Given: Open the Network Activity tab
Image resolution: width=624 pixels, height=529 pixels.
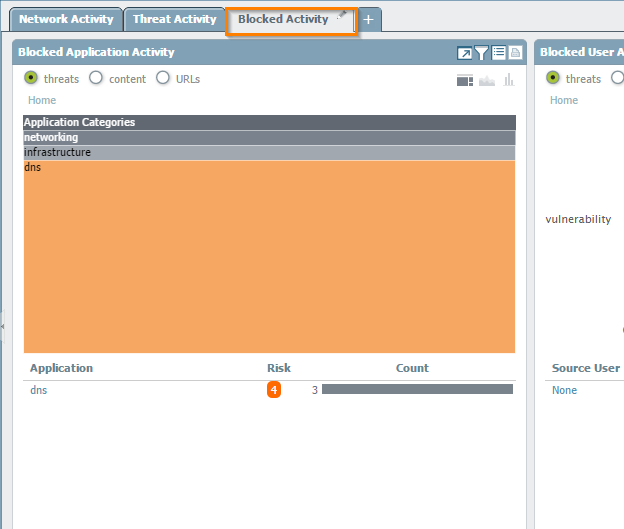Looking at the screenshot, I should 66,19.
